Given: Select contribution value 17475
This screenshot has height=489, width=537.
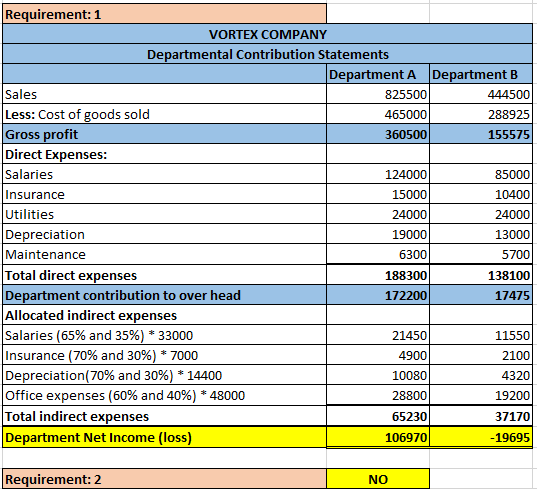Looking at the screenshot, I should pyautogui.click(x=481, y=295).
